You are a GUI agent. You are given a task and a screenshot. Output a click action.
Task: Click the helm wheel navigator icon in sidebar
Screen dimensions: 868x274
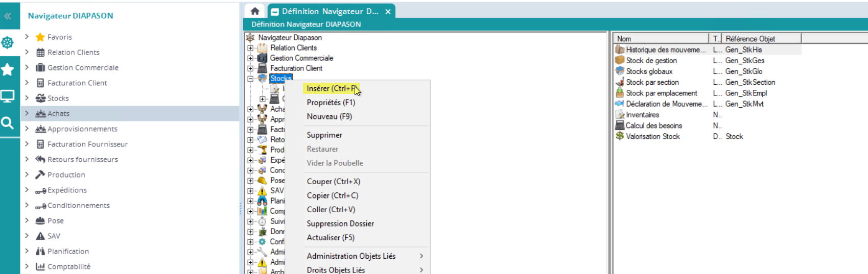pos(8,43)
